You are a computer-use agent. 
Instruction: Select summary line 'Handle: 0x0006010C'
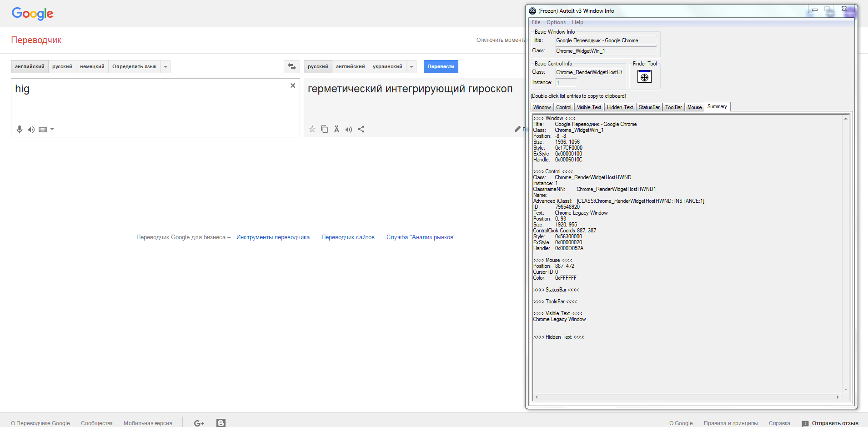coord(558,160)
